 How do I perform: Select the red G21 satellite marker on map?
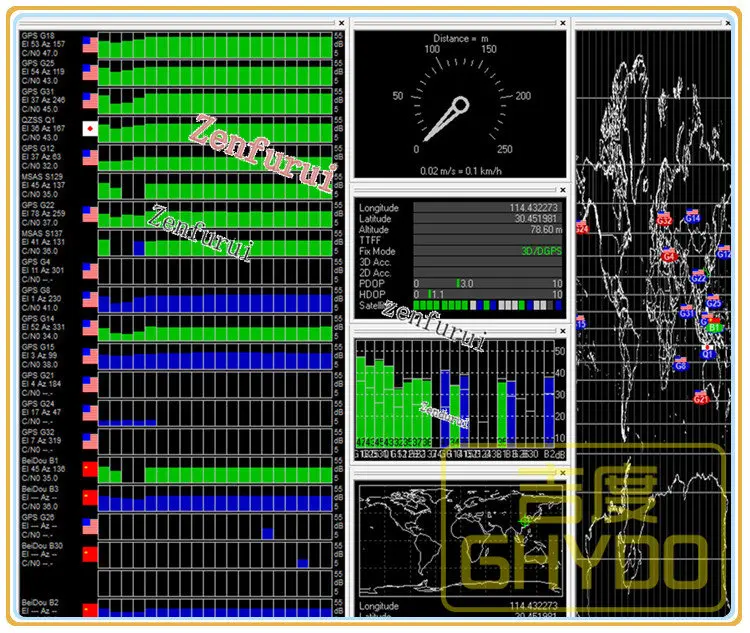click(x=701, y=397)
